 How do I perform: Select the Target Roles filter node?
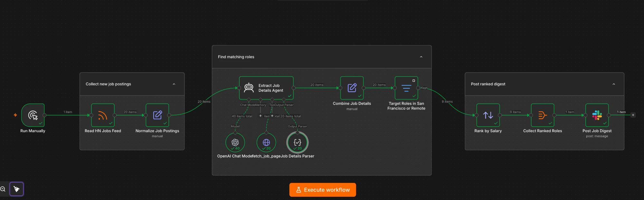point(406,88)
